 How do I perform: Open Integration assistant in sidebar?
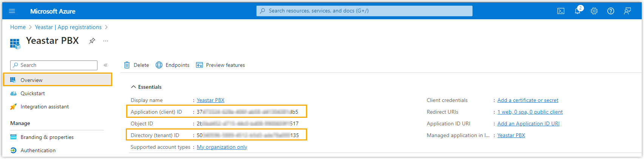[45, 107]
